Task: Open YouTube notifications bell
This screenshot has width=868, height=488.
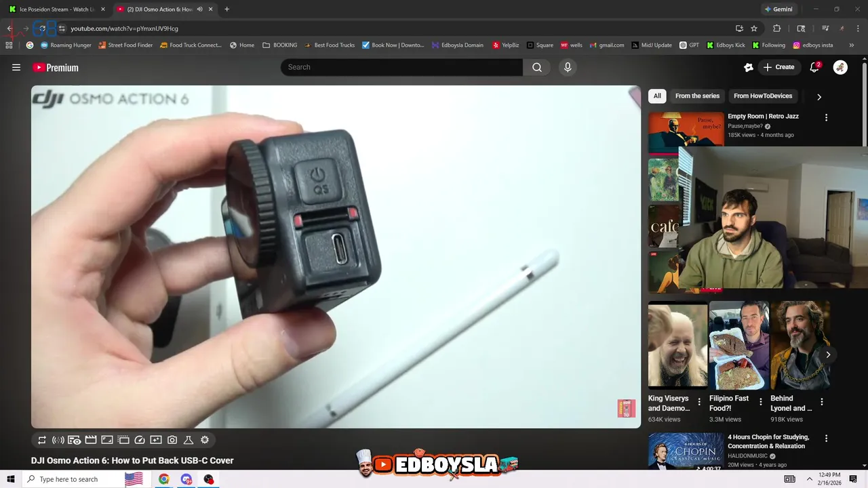Action: pyautogui.click(x=815, y=67)
